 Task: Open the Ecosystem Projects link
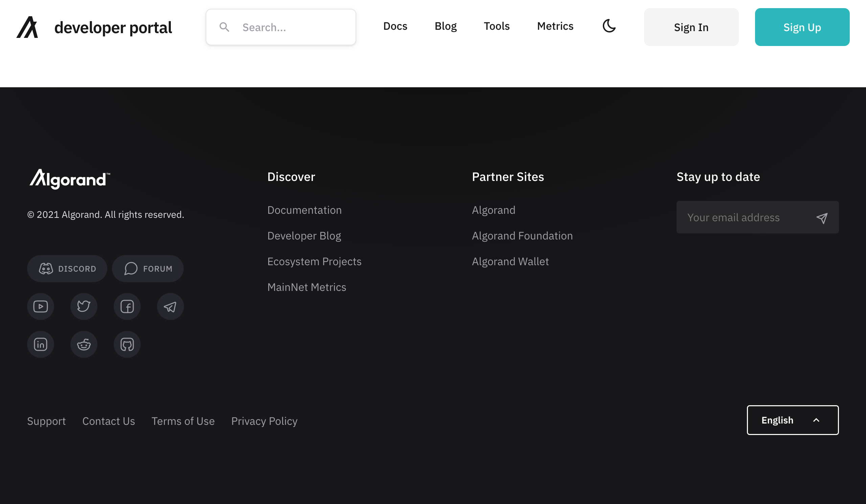[x=315, y=261]
